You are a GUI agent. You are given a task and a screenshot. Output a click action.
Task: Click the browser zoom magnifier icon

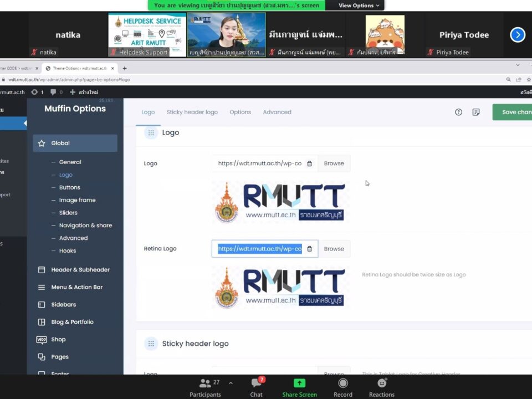tap(508, 79)
